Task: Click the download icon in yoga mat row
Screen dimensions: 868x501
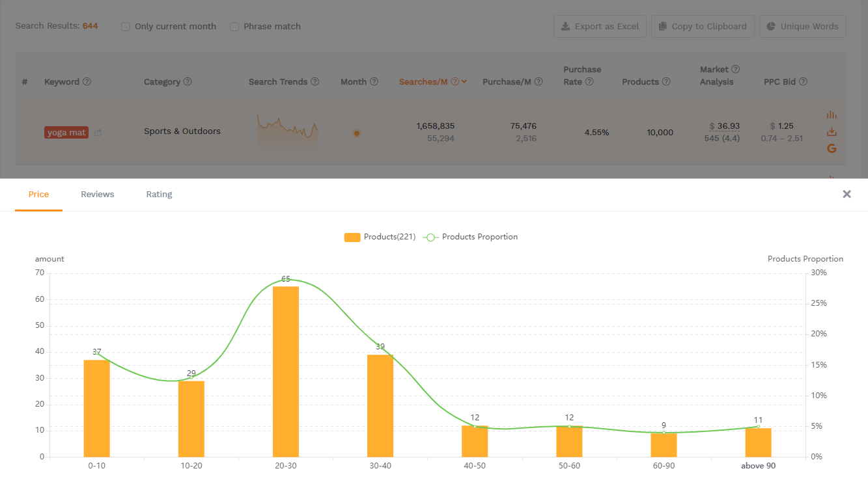Action: tap(831, 131)
